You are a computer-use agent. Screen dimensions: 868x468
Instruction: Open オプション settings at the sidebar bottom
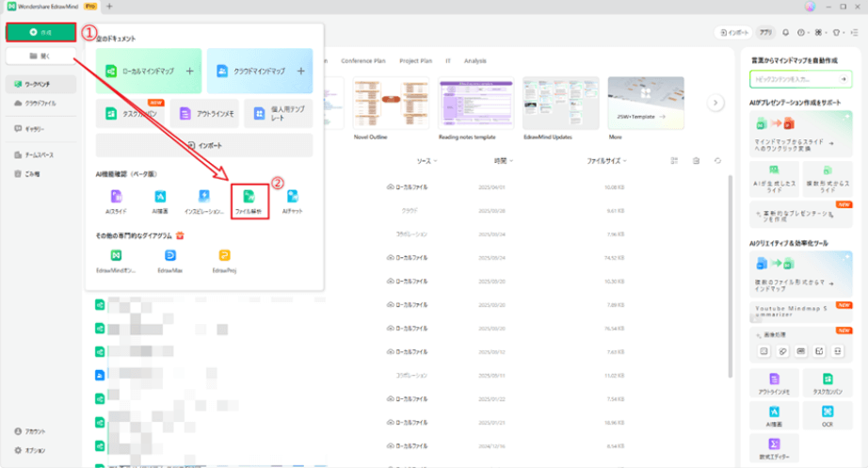tap(30, 450)
